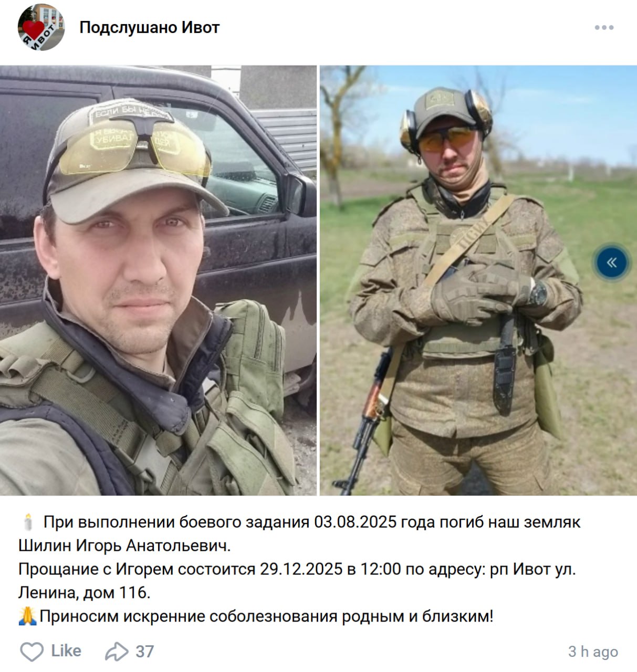Click the double-chevron round button on photo

tap(611, 262)
